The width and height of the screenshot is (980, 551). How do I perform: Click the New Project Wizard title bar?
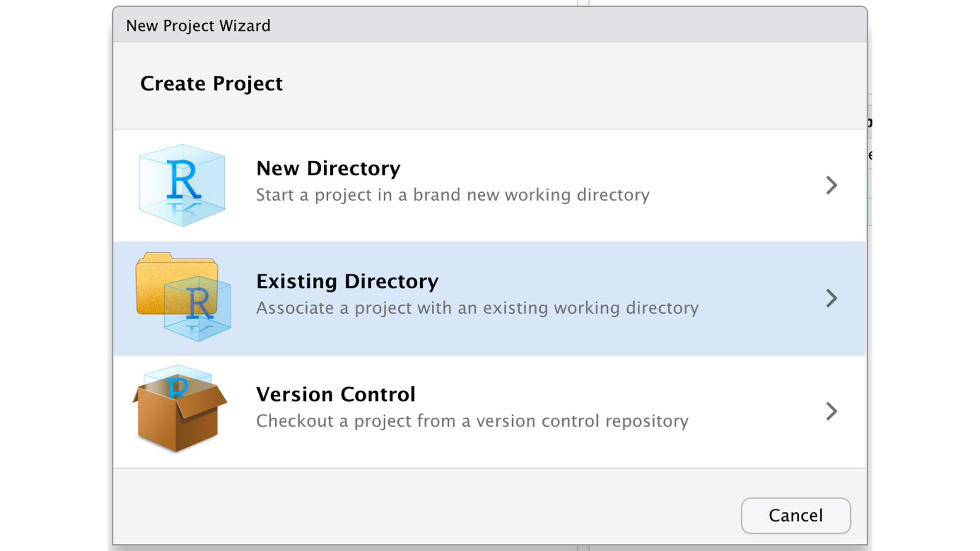click(x=490, y=26)
